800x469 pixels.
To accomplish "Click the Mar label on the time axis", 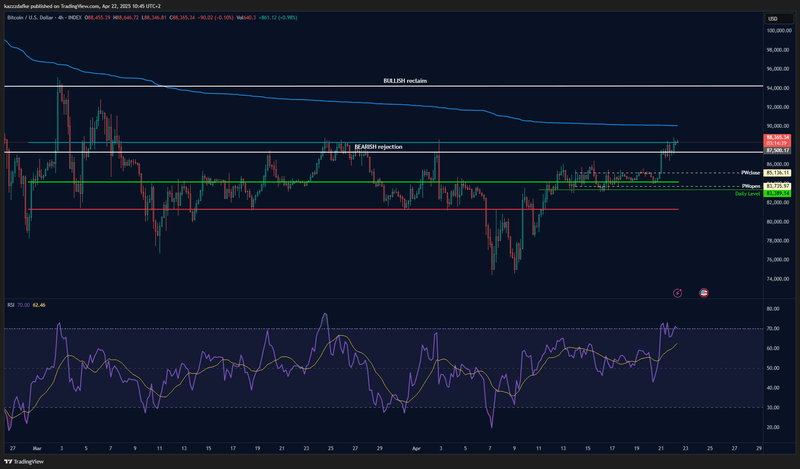I will click(x=37, y=449).
